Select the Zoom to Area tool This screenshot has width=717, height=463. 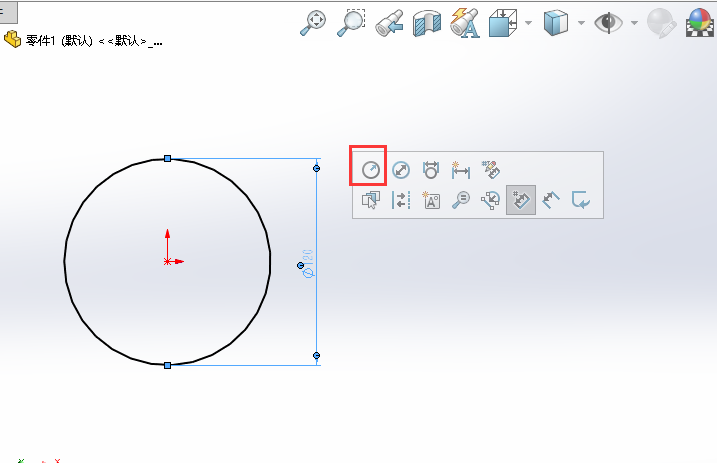tap(351, 23)
